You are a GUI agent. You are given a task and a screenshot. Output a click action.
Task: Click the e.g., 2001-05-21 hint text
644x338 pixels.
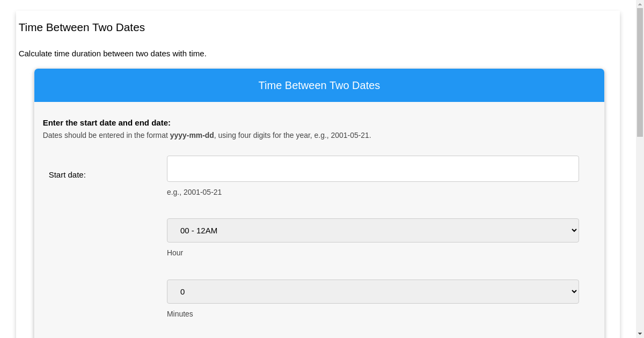[194, 192]
